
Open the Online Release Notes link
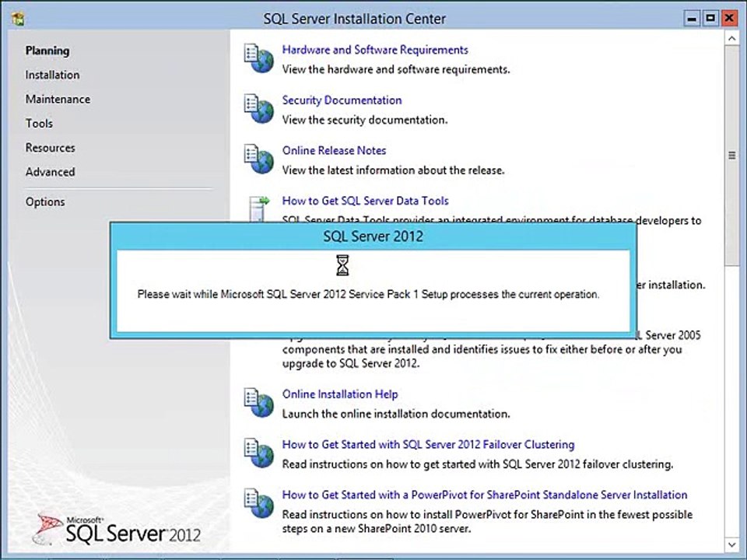[334, 150]
